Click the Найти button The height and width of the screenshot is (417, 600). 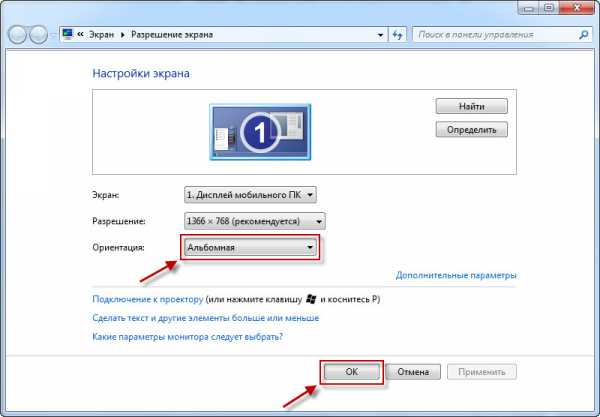pos(472,106)
